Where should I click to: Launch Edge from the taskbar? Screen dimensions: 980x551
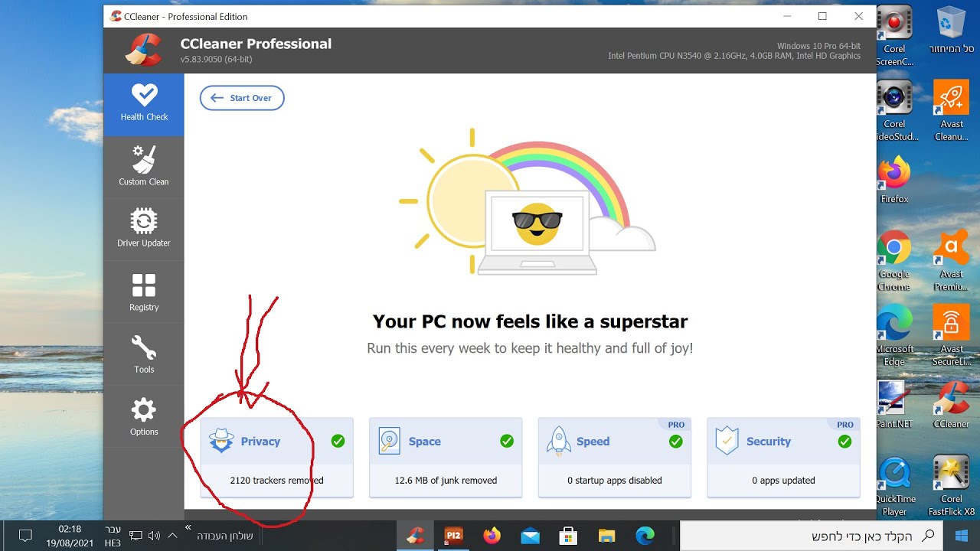[645, 536]
